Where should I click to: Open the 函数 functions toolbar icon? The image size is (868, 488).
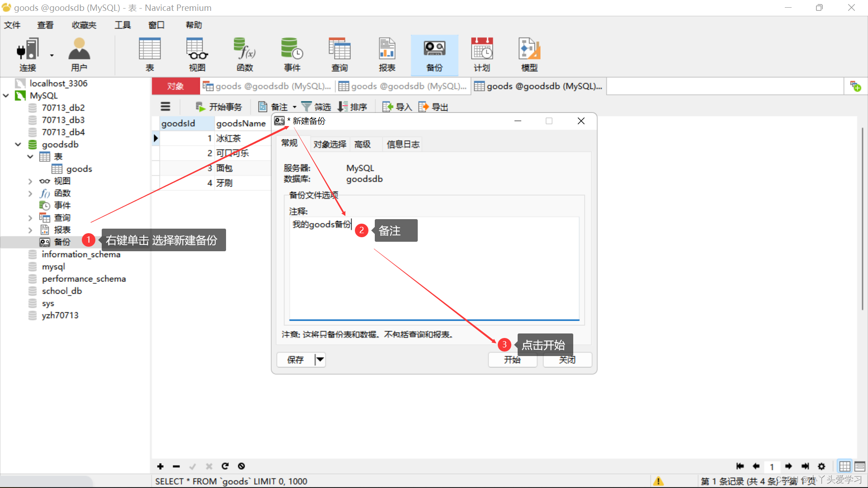tap(245, 55)
